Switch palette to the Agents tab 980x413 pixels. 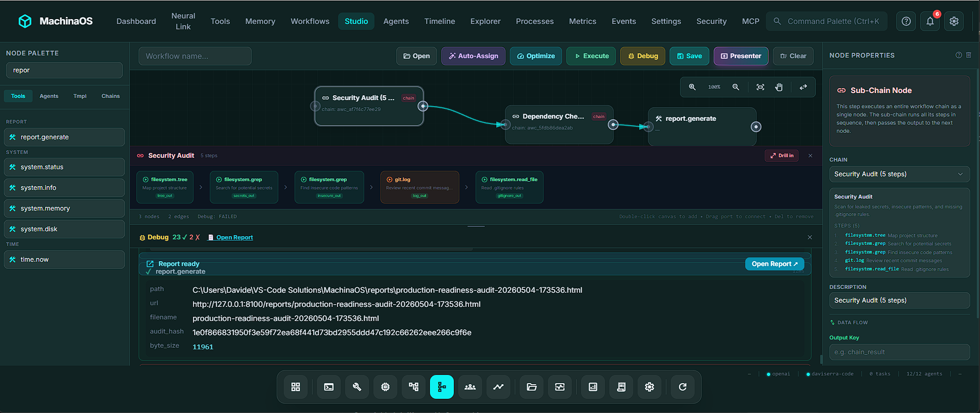49,96
